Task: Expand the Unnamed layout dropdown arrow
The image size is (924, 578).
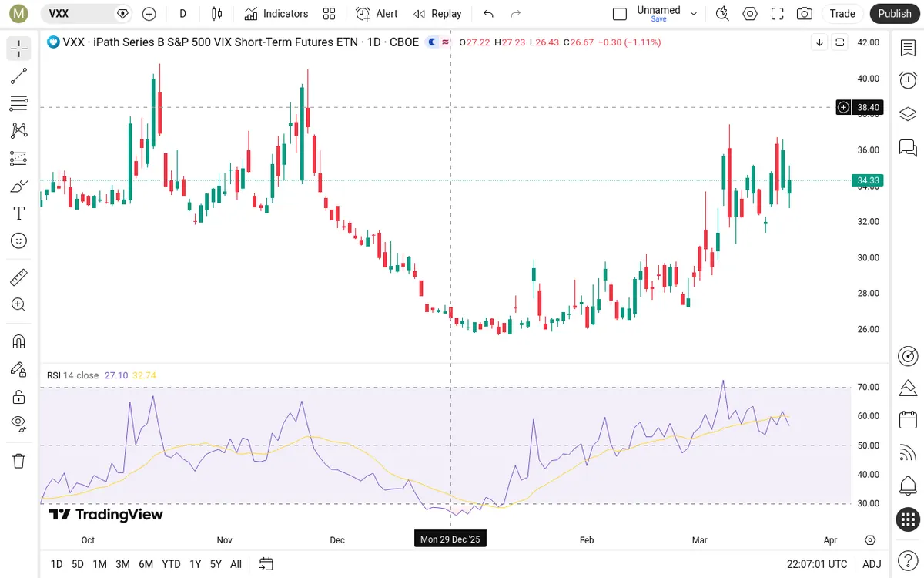Action: pyautogui.click(x=694, y=13)
